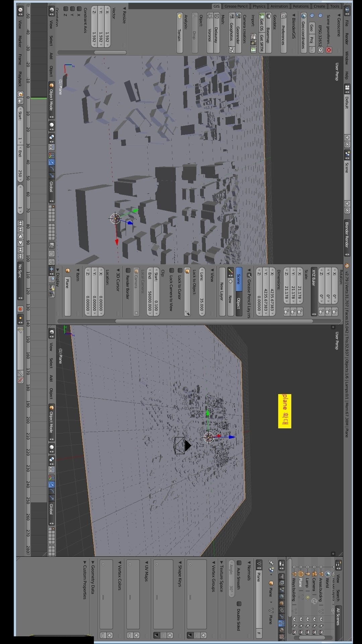The width and height of the screenshot is (362, 644).
Task: Click the Auto Smooth Angle slider
Action: click(x=232, y=579)
